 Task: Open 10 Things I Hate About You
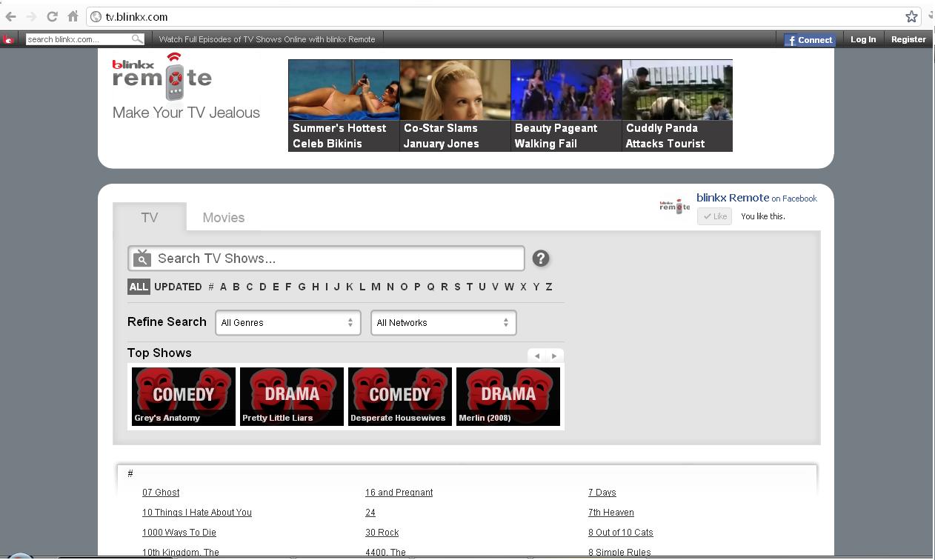[x=197, y=513]
